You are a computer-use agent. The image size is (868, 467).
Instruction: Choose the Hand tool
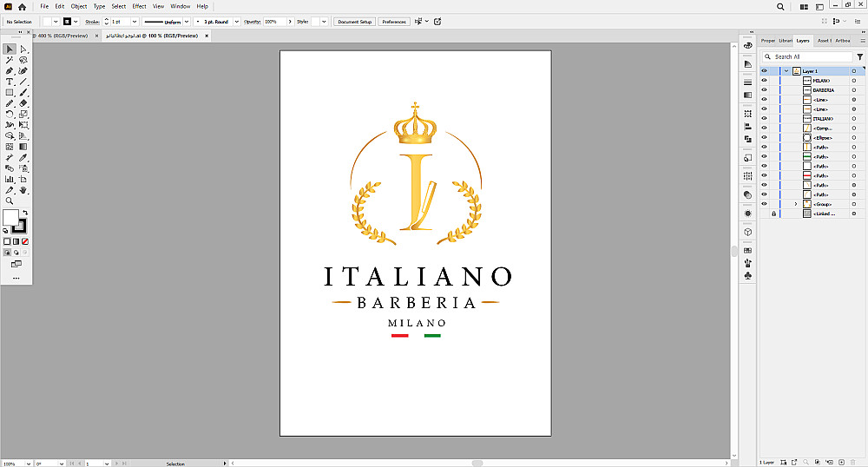pos(23,190)
